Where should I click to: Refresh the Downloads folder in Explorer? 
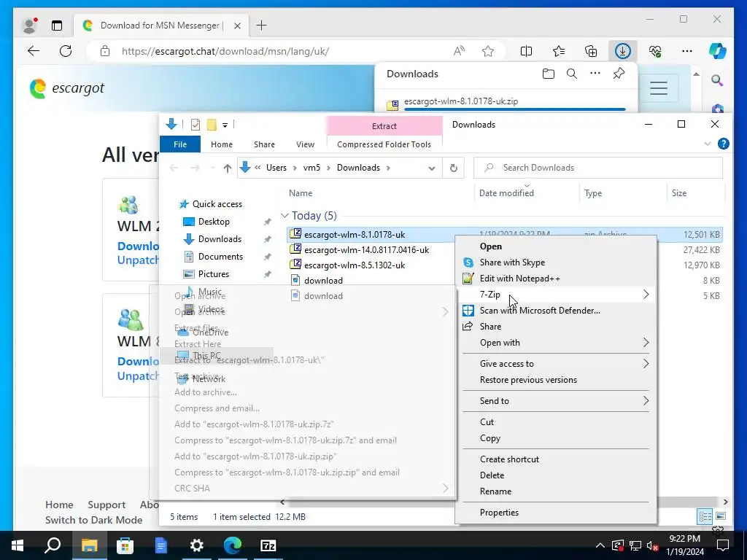click(x=454, y=168)
